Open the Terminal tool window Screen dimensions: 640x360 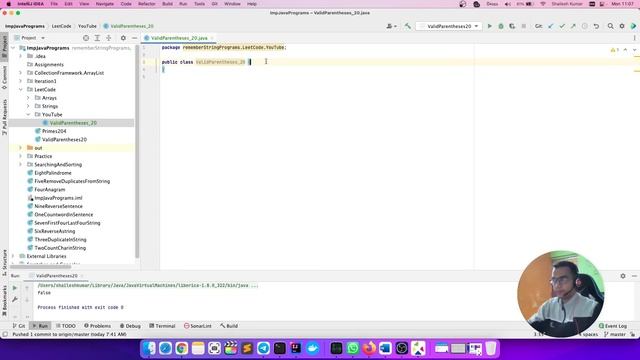point(162,326)
